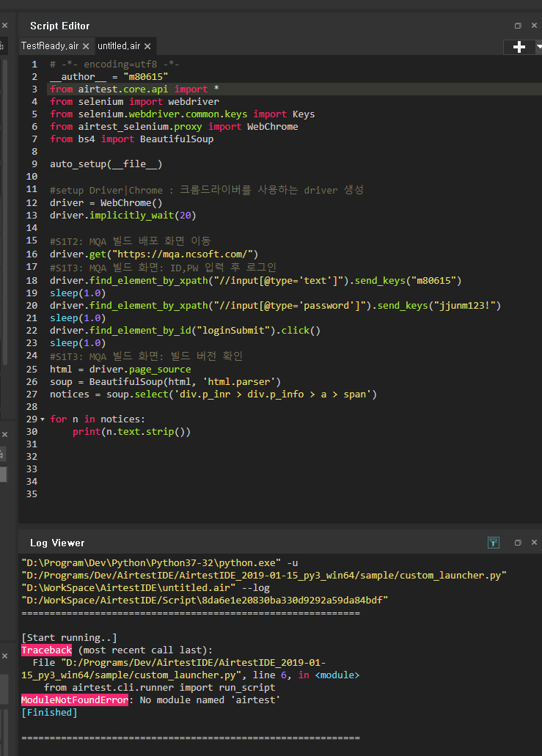
Task: Click the '#setup Driver|Chrome' comment line
Action: (x=207, y=190)
